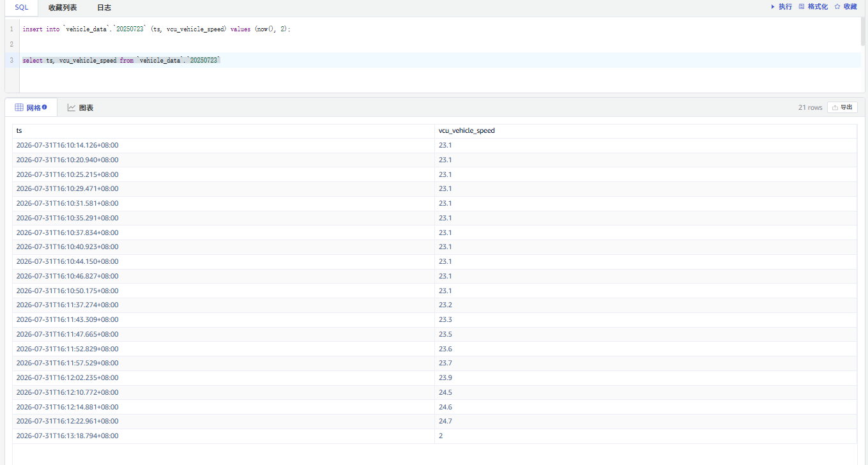Select timestamp 2026-07-31T16:11:47.665+08:00
The width and height of the screenshot is (868, 465).
coord(67,334)
